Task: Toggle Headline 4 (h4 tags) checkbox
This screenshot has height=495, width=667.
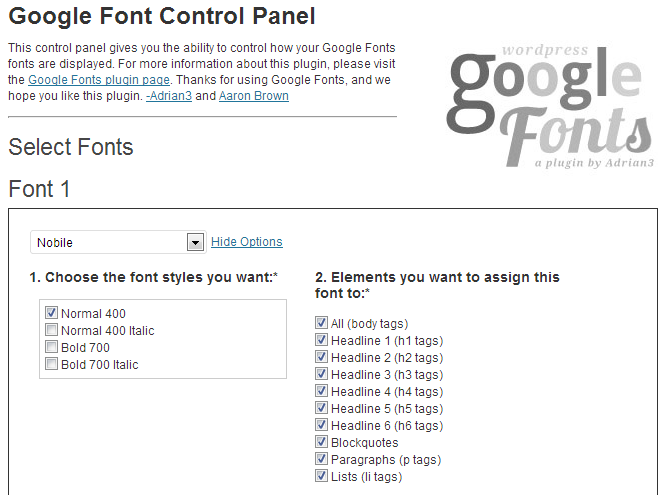Action: (322, 391)
